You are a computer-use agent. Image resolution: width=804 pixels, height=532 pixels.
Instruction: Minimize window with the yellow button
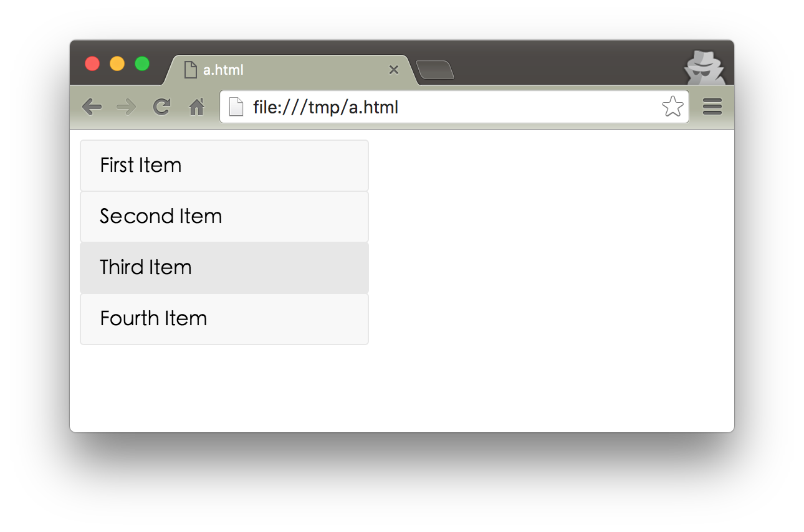tap(117, 64)
